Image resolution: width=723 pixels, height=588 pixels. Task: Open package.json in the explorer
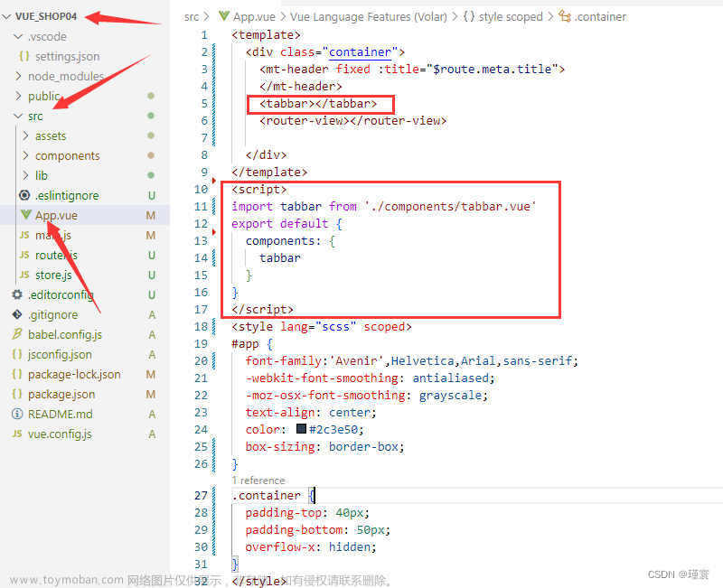61,395
